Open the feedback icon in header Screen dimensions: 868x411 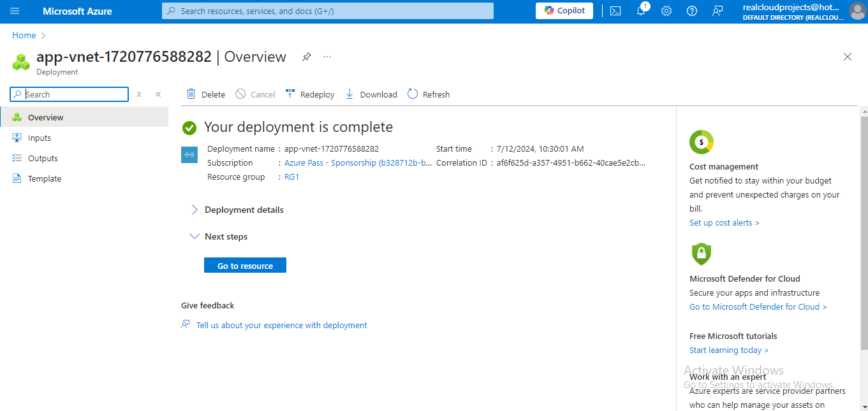(x=717, y=11)
